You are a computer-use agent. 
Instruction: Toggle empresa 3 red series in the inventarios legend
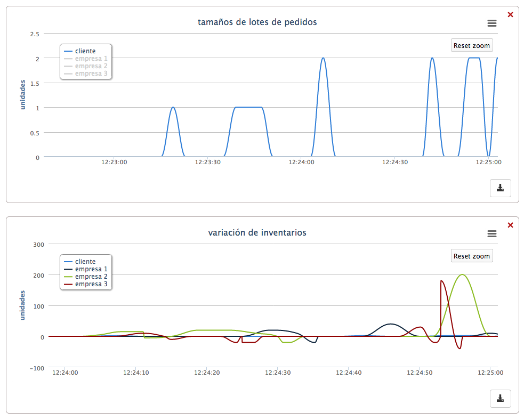[x=91, y=284]
